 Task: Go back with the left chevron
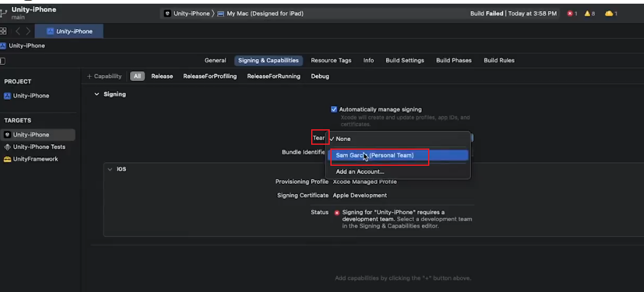tap(18, 31)
